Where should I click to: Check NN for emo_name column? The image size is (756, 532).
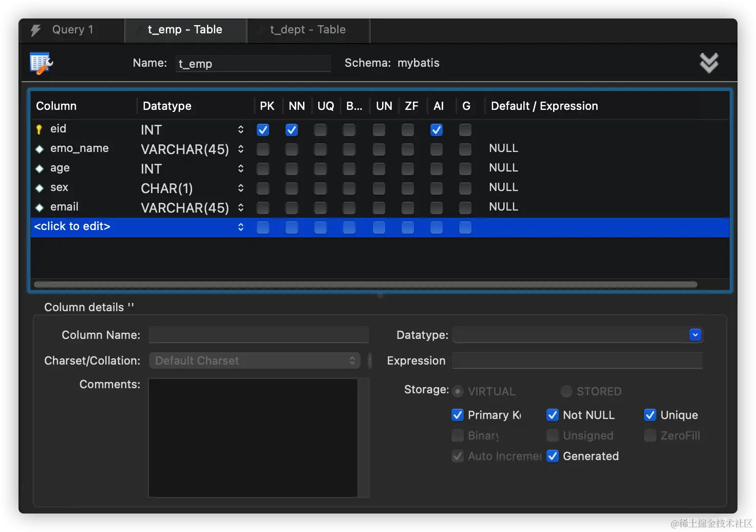(x=292, y=149)
